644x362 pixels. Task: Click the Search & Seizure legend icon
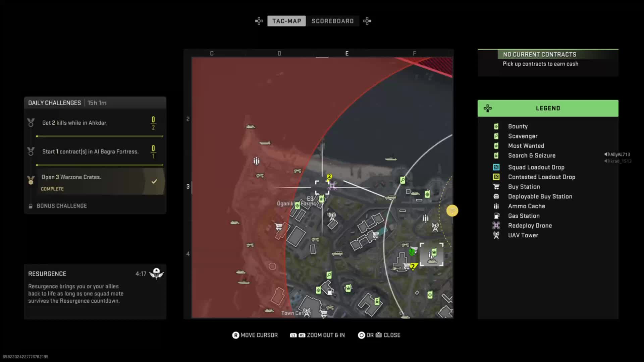pos(496,156)
